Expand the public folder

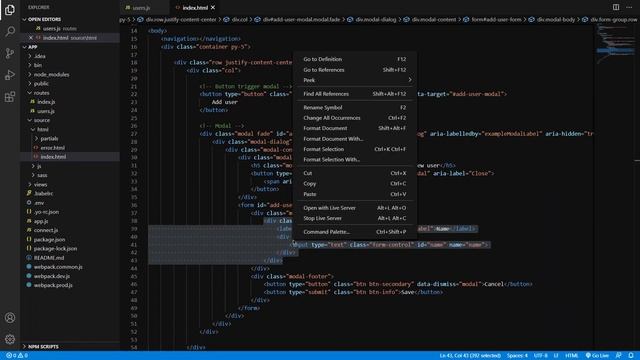click(x=41, y=83)
